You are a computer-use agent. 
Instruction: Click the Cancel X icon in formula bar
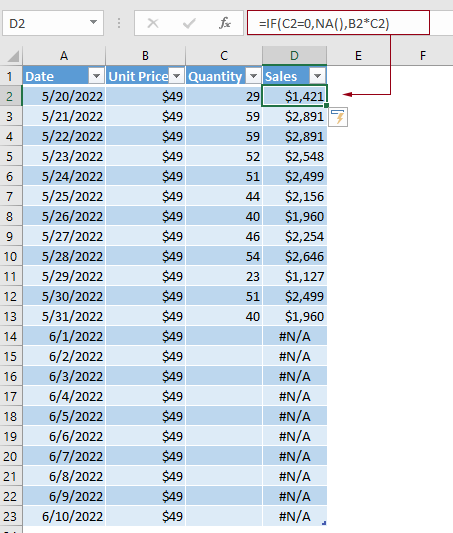click(x=153, y=23)
